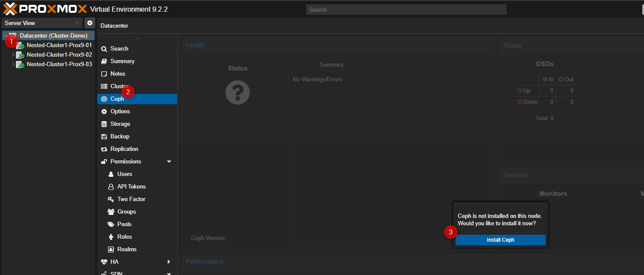
Task: Click the Ceph icon in the menu
Action: (x=104, y=99)
